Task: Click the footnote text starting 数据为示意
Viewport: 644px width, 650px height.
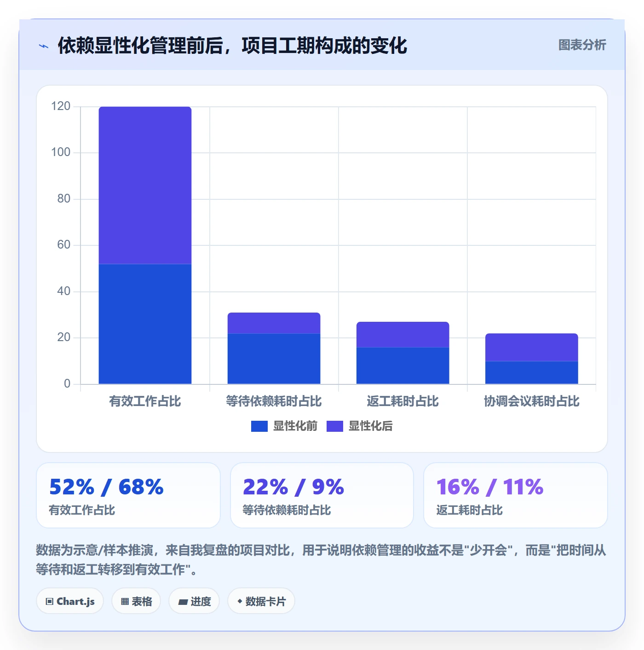Action: point(321,560)
